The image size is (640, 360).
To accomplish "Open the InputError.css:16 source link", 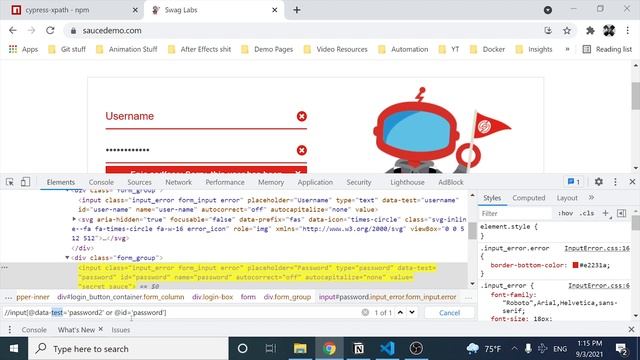I will (x=597, y=248).
